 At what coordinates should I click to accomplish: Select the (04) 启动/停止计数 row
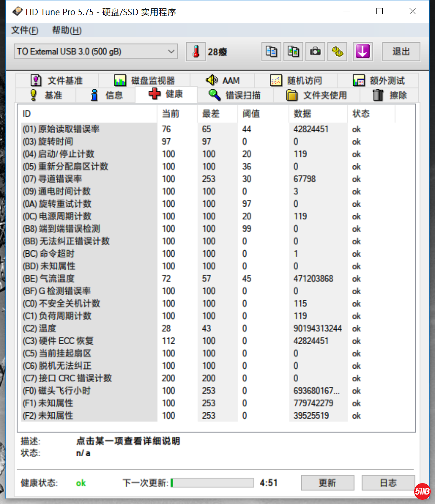[x=208, y=154]
